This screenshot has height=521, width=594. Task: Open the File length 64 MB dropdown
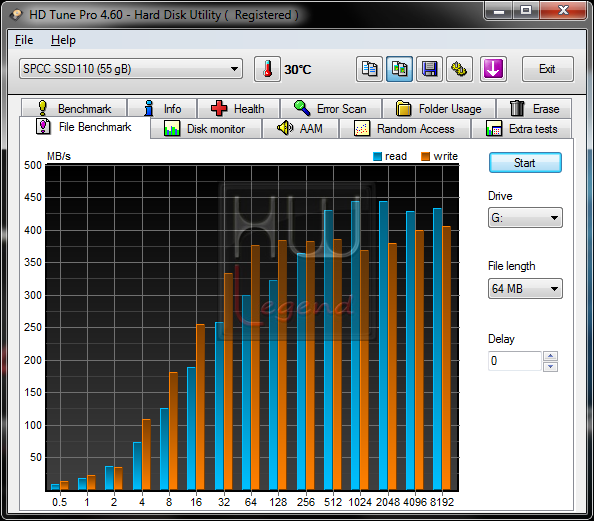click(525, 289)
